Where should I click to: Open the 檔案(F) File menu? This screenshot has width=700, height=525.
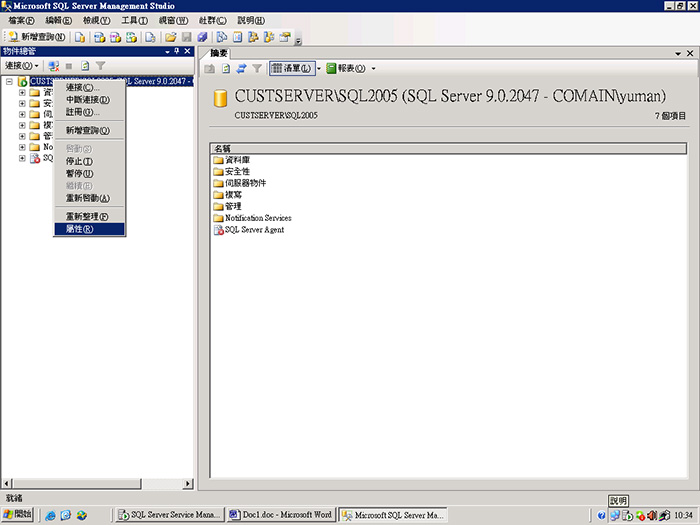point(21,21)
